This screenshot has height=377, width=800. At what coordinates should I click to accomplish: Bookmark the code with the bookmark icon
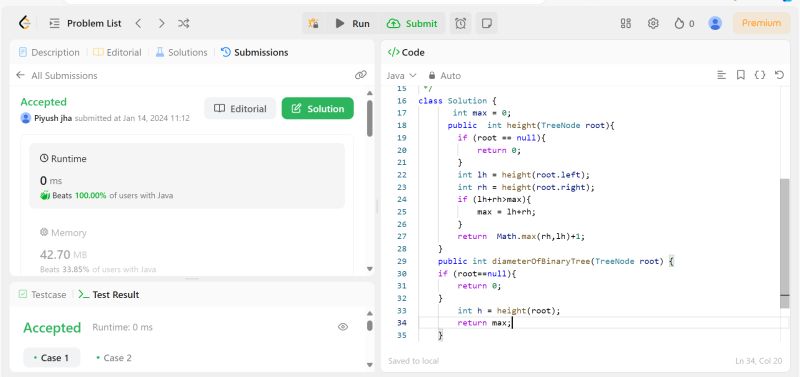(x=741, y=75)
